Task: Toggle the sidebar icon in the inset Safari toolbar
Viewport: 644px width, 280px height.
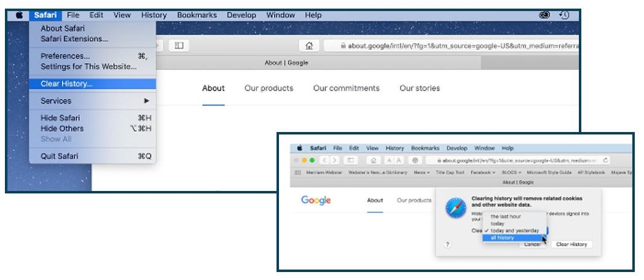Action: [x=351, y=160]
